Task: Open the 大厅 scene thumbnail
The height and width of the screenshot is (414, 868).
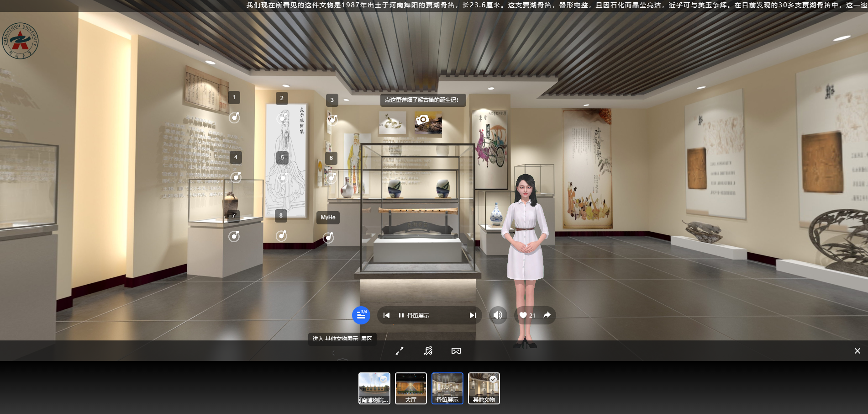Action: click(410, 388)
